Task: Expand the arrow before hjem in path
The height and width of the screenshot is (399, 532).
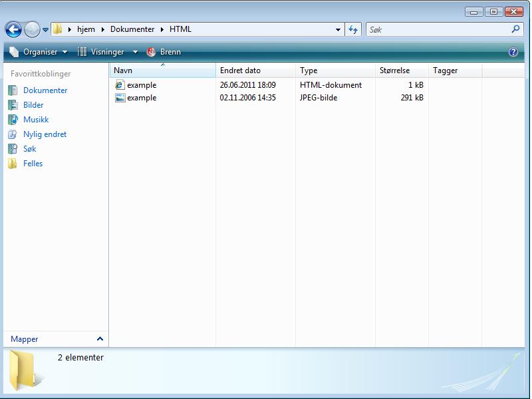Action: [x=70, y=29]
